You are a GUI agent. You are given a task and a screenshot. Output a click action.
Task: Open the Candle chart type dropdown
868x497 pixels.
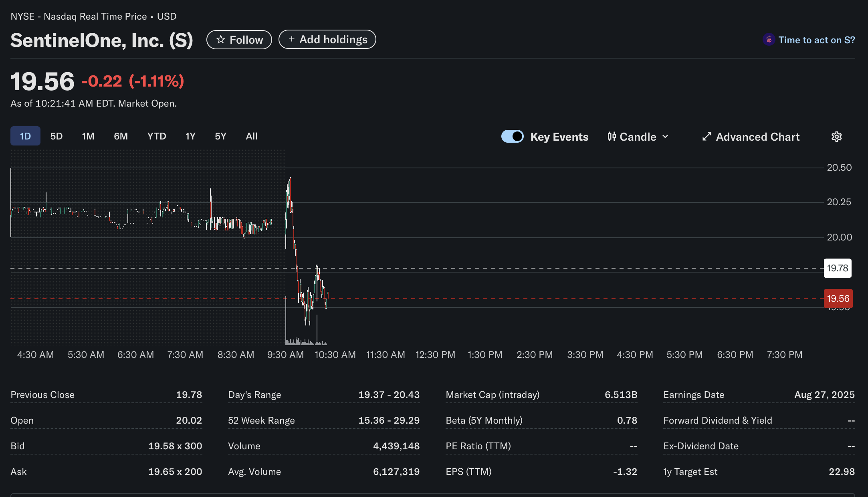(638, 137)
